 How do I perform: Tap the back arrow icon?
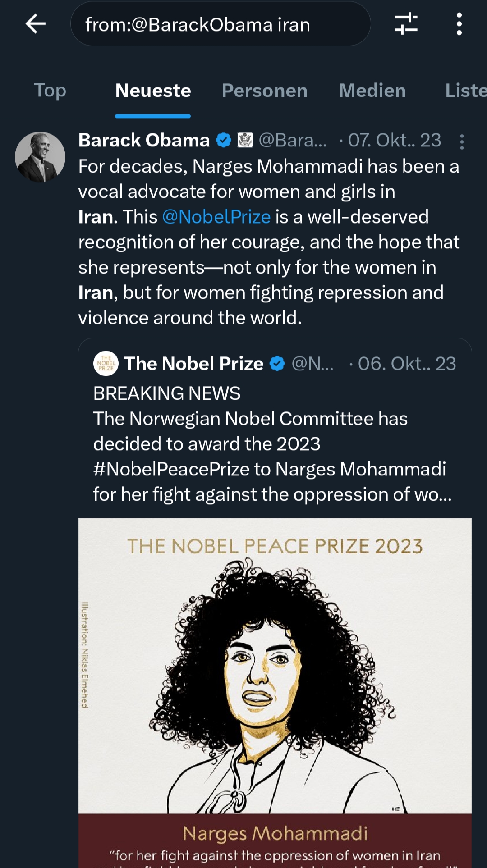[x=36, y=24]
